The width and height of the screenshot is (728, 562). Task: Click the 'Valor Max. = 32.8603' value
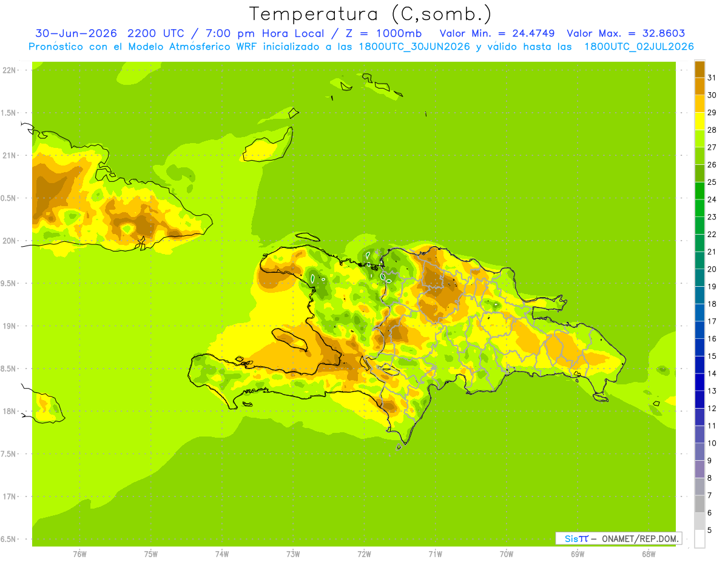point(625,33)
